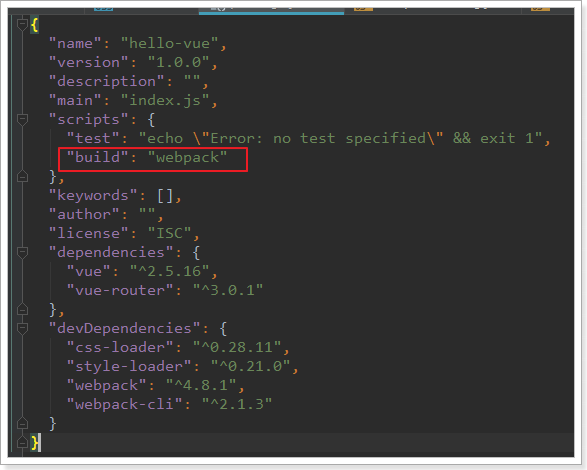Click the empty keywords array brackets
The image size is (587, 470).
(165, 195)
